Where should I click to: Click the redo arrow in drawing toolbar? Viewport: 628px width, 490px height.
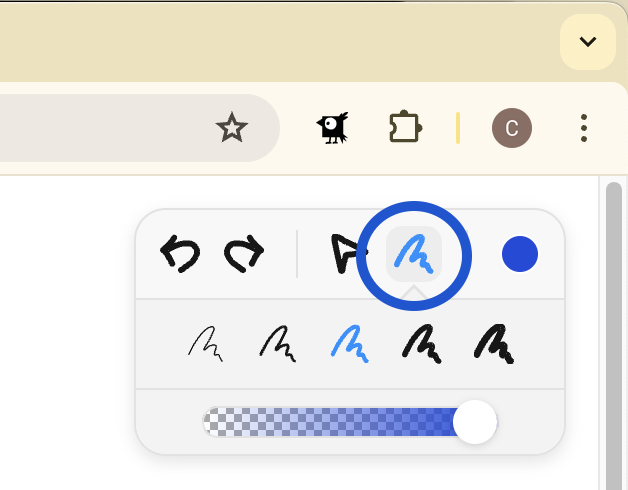(244, 254)
